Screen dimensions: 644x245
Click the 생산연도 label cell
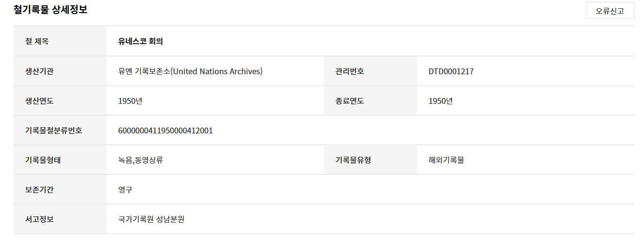tap(60, 101)
